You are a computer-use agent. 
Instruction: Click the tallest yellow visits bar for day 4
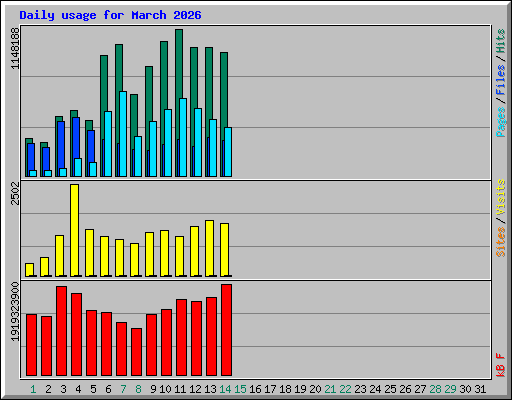click(75, 230)
